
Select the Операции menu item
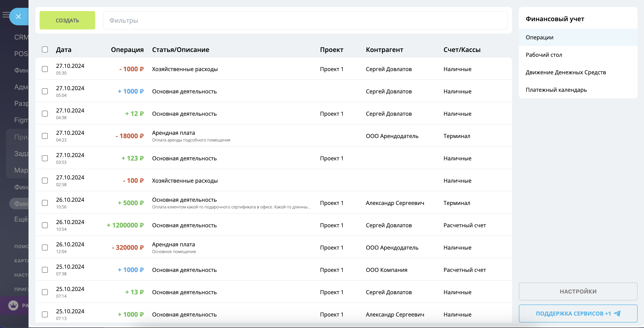coord(539,37)
